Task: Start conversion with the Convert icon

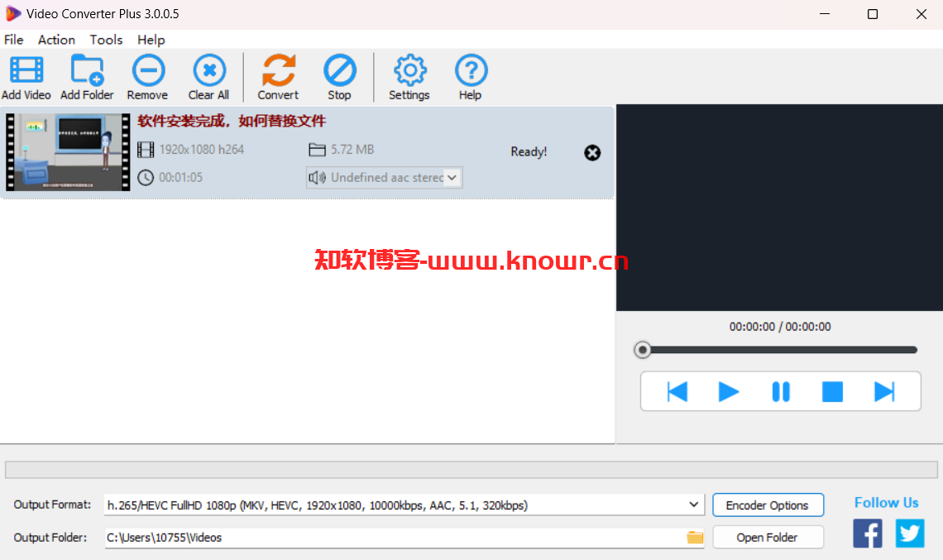Action: point(279,70)
